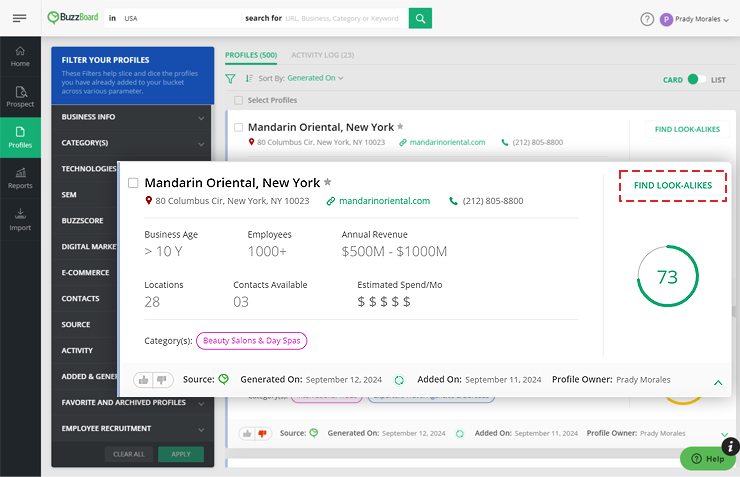
Task: Click the filter funnel icon
Action: [230, 79]
